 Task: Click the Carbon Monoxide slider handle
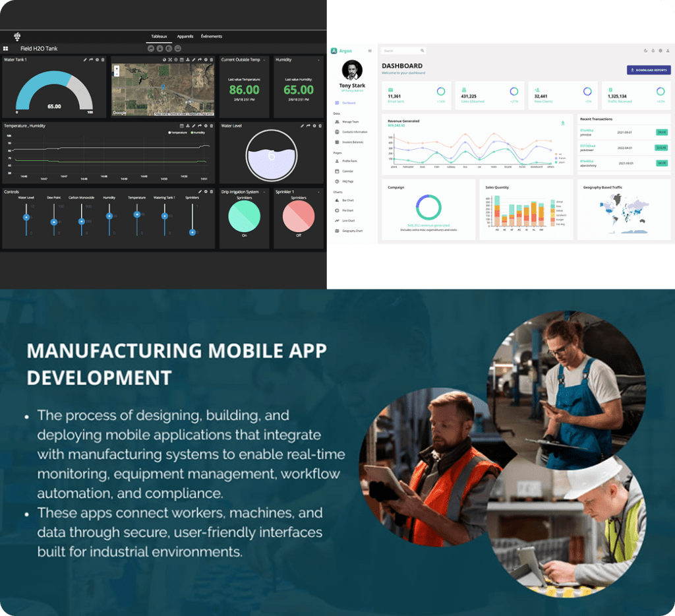tap(82, 222)
